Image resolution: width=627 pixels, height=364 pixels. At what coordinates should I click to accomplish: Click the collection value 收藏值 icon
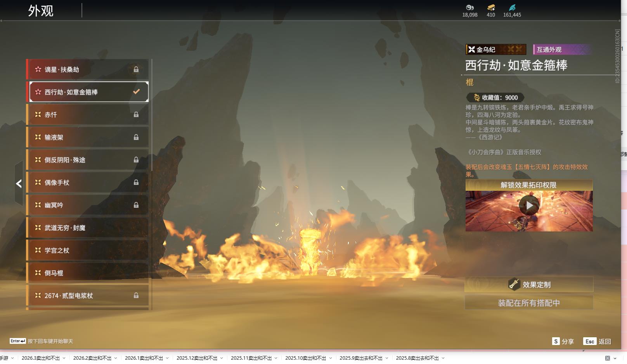pyautogui.click(x=476, y=98)
